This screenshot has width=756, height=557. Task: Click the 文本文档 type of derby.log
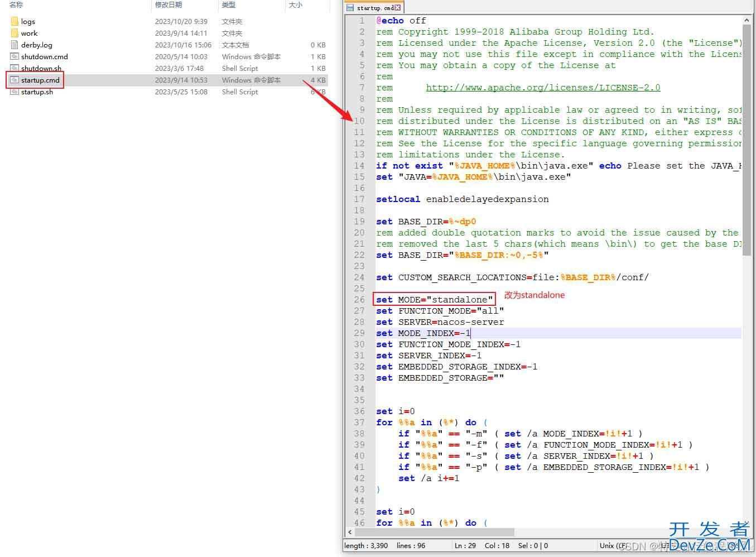pos(235,45)
